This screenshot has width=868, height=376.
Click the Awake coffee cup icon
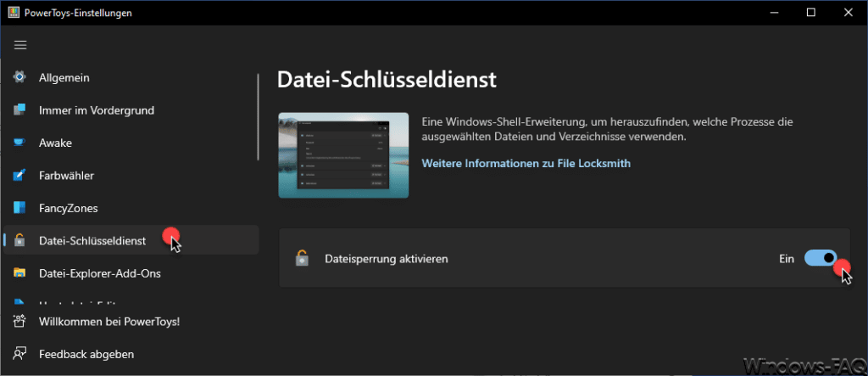click(20, 143)
